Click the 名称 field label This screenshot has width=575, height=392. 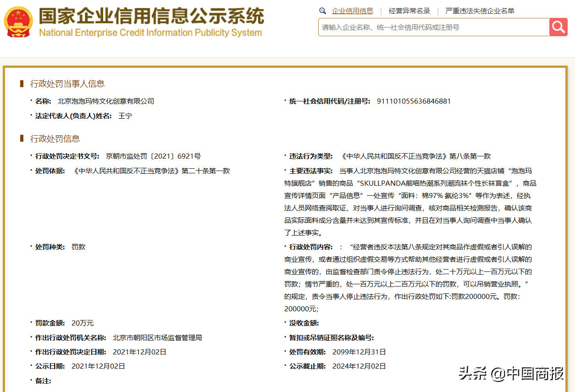43,101
